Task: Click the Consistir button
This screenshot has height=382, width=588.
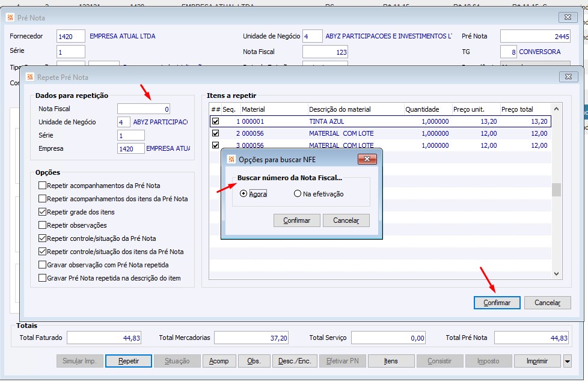Action: [440, 361]
